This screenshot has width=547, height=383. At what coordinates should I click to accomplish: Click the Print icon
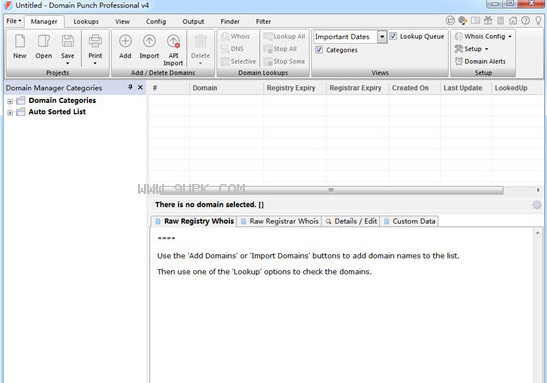coord(95,41)
